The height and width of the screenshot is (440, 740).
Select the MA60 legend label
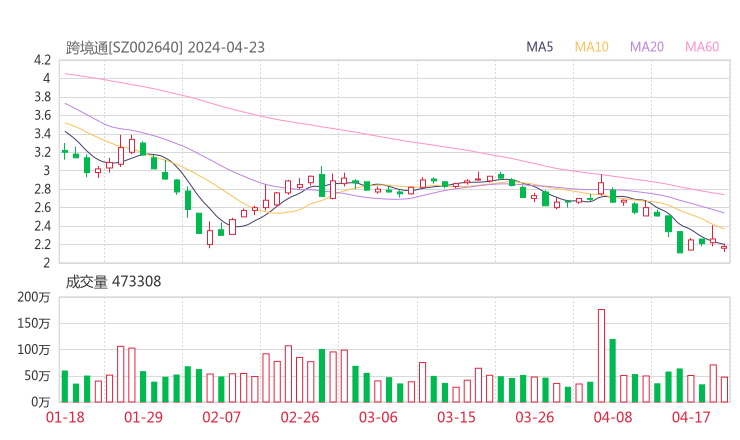tap(702, 47)
